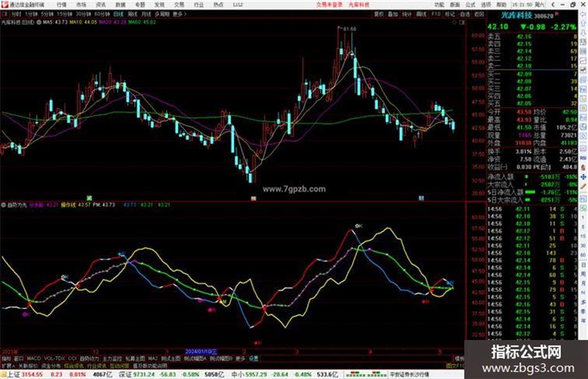Image resolution: width=588 pixels, height=379 pixels.
Task: Click the green down triangle price change icon
Action: pos(523,27)
